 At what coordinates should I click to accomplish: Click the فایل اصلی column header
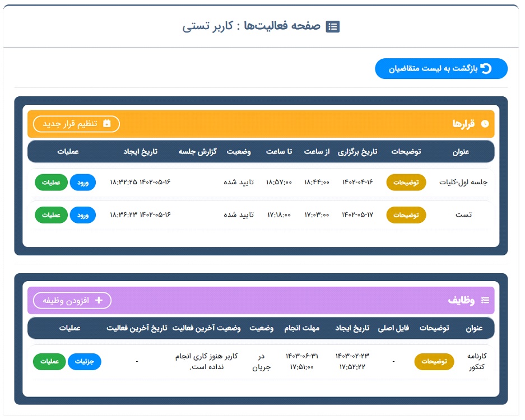click(393, 328)
